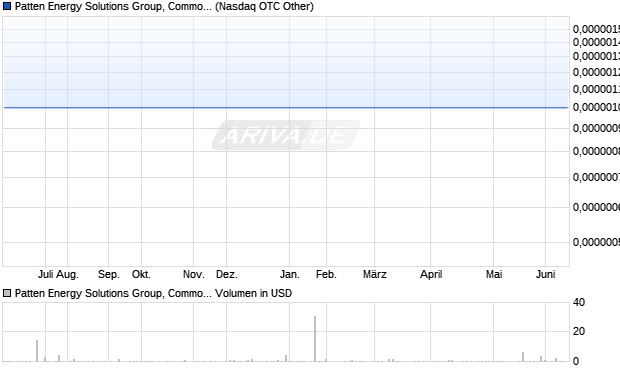The image size is (620, 371).
Task: Click the 'März' month label
Action: pos(375,274)
